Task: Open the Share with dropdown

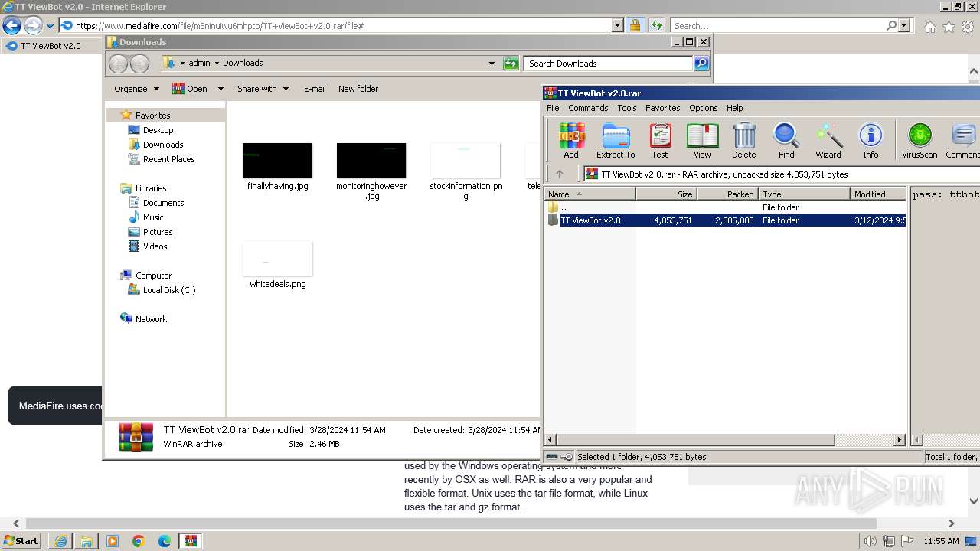Action: [x=263, y=89]
